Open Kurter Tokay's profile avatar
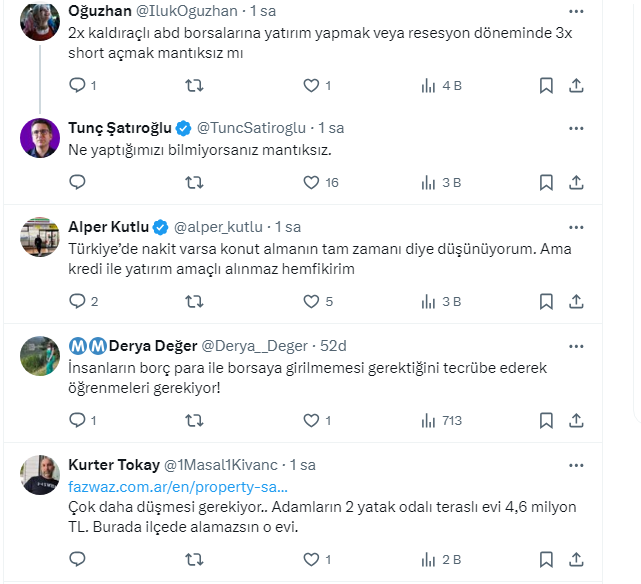The height and width of the screenshot is (584, 641). [x=40, y=475]
